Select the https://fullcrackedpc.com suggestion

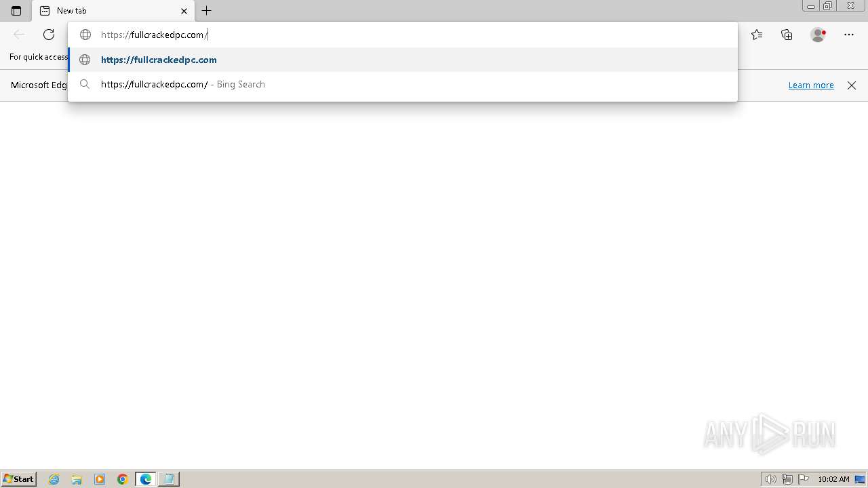pos(403,60)
